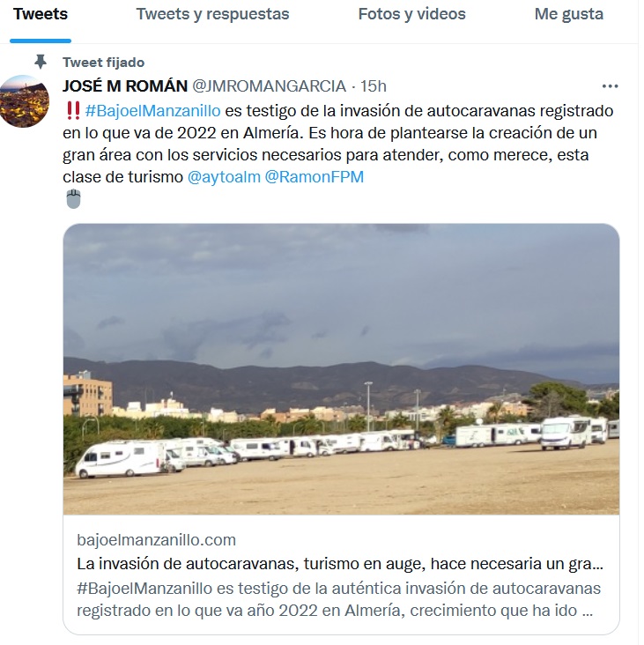Click the red double exclamation emoji

[73, 111]
